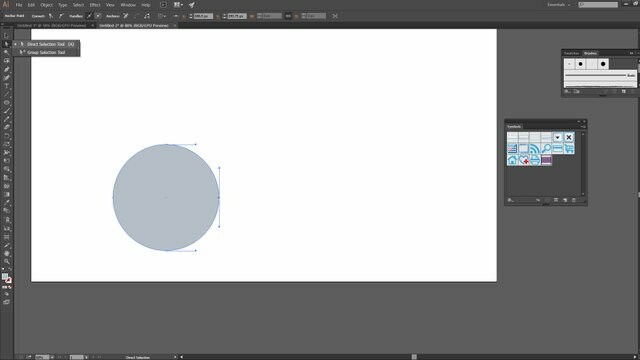Hide handles for multiple selected anchors
Screen dimensions: 640x360
[x=98, y=16]
